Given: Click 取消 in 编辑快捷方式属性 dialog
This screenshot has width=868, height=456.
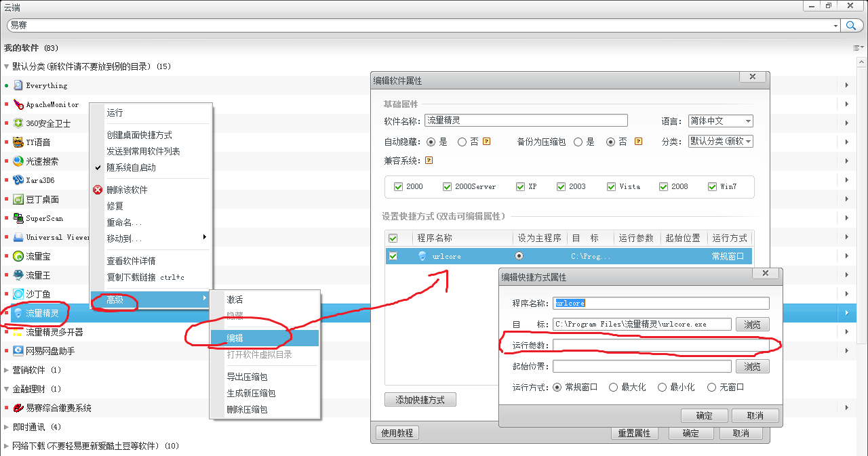Looking at the screenshot, I should 755,415.
